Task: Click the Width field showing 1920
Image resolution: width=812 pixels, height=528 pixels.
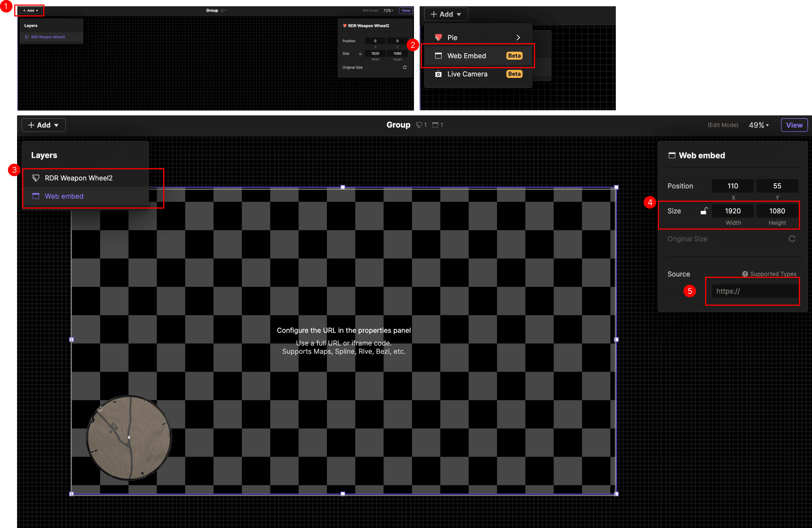Action: click(733, 211)
